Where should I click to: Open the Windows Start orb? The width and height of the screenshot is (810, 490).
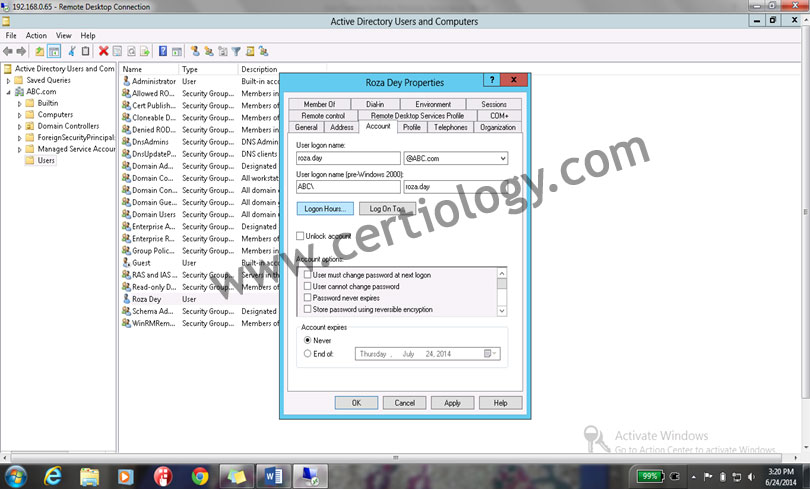15,476
